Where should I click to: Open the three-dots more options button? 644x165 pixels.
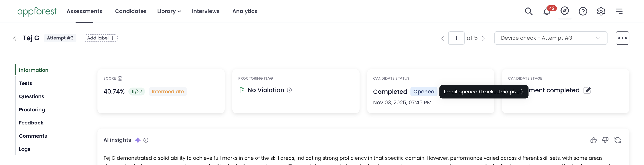point(622,38)
